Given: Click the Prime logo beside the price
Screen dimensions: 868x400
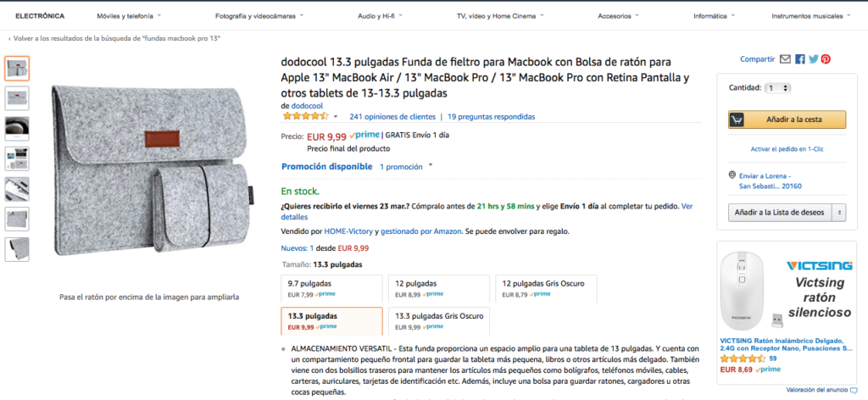Looking at the screenshot, I should click(364, 135).
